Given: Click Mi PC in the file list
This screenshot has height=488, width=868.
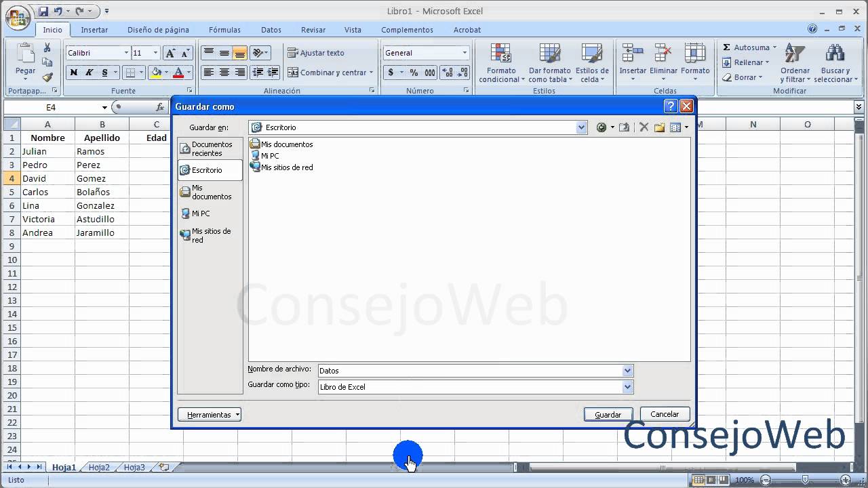Looking at the screenshot, I should pos(264,156).
